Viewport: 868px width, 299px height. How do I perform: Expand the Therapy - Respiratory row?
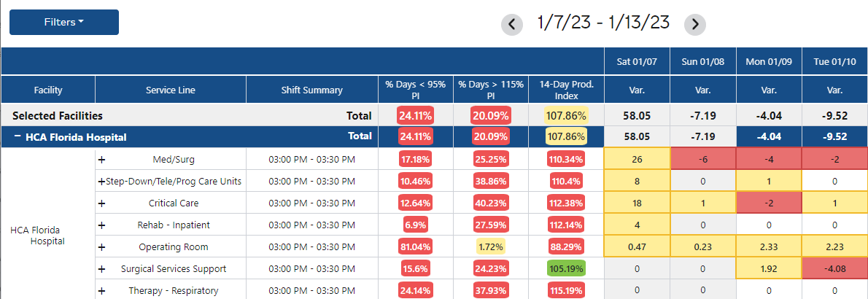click(x=102, y=291)
